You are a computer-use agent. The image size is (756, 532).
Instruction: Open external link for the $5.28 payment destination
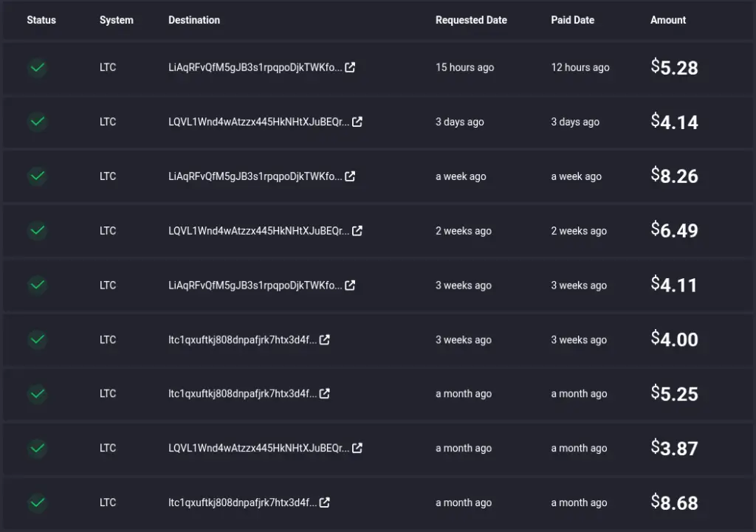click(x=349, y=67)
